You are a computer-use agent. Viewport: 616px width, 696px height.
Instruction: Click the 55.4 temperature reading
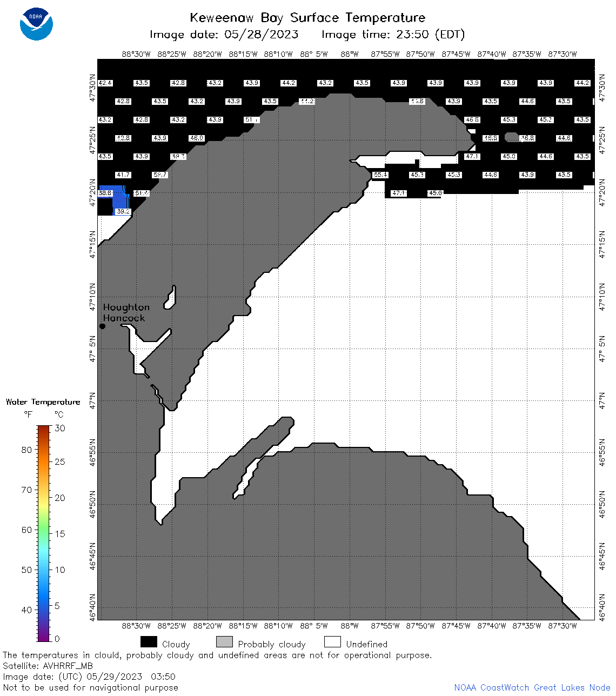point(380,175)
